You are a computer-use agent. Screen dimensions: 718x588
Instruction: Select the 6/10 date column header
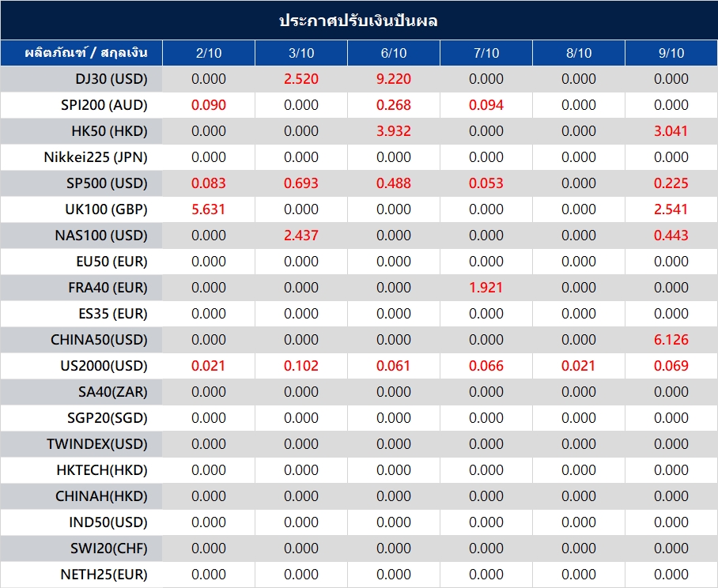394,53
